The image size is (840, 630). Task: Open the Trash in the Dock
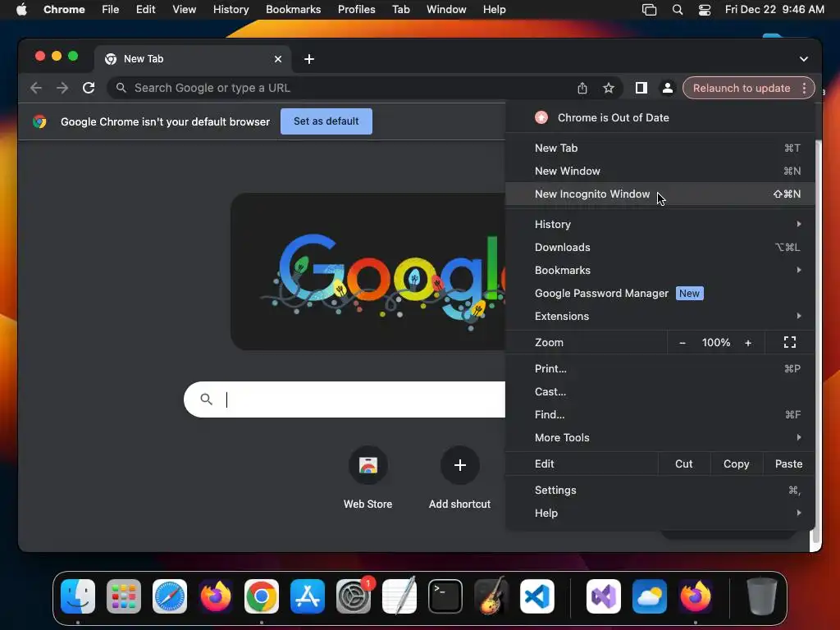click(x=762, y=596)
